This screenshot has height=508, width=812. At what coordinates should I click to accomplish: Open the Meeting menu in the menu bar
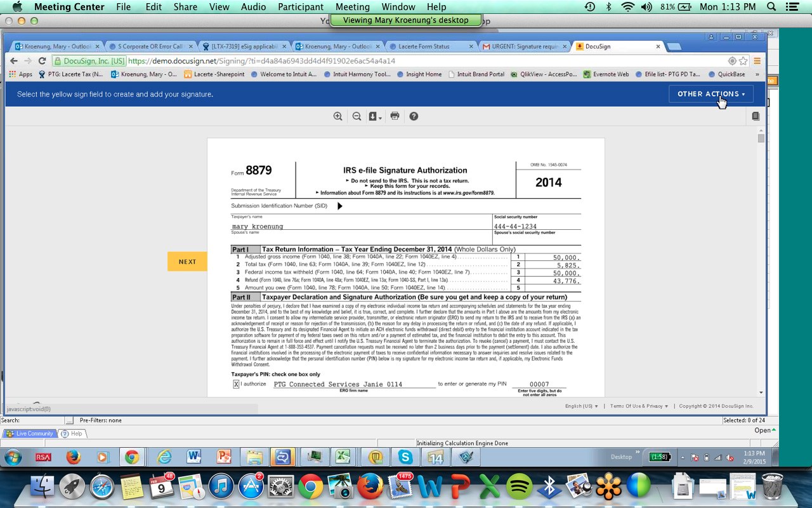(352, 7)
